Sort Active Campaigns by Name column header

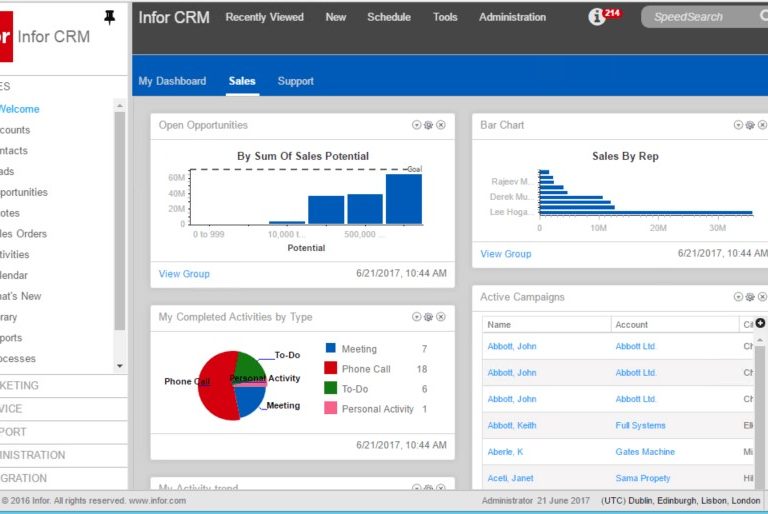547,324
